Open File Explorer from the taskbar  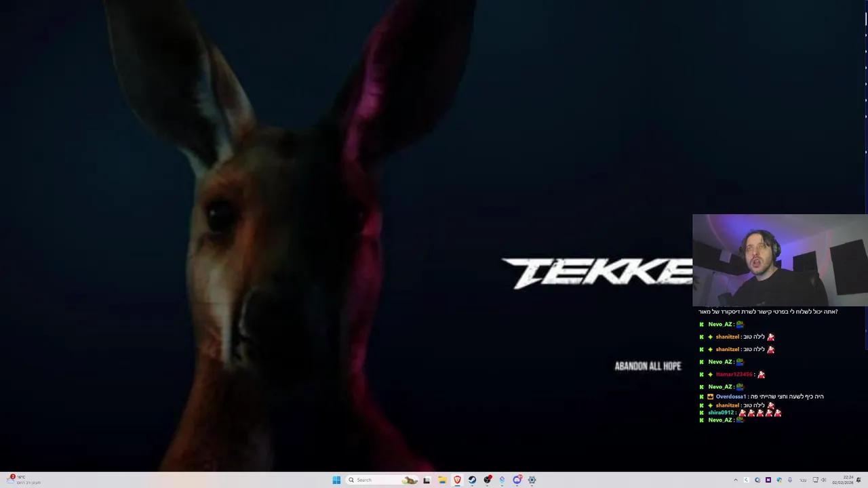pos(442,480)
